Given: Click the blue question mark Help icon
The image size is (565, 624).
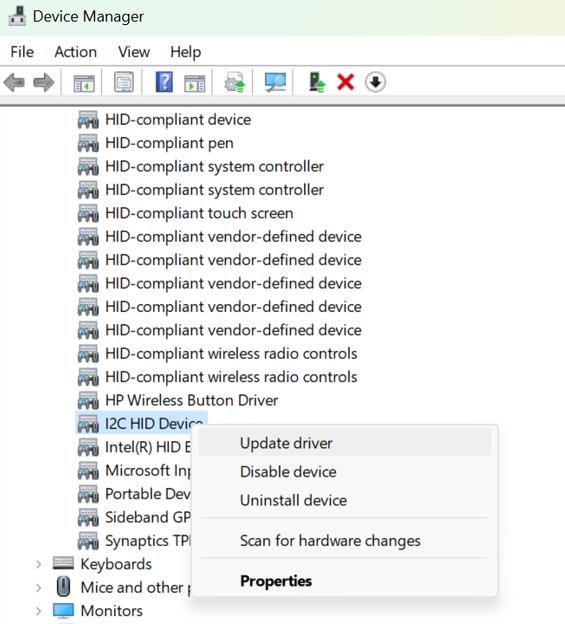Looking at the screenshot, I should click(164, 82).
